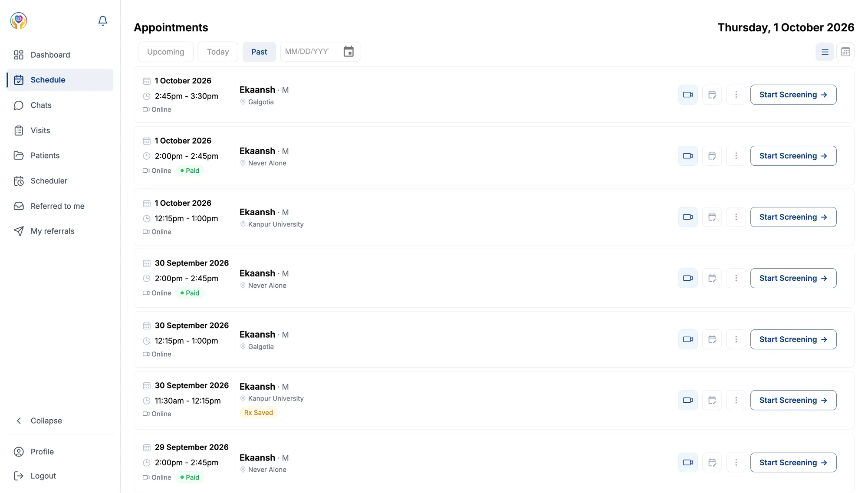Join video call for 30 September 11:30am appointment

click(688, 400)
